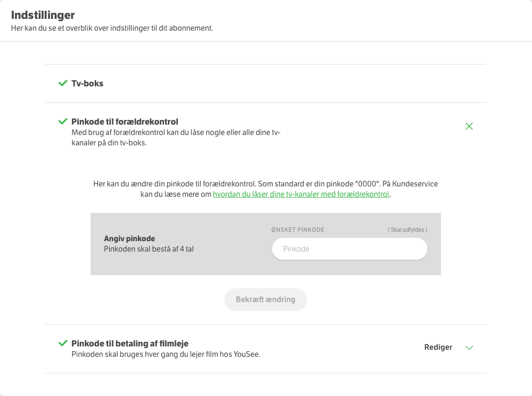Image resolution: width=532 pixels, height=396 pixels.
Task: Collapse the Pinkode til forældrekontrol heading
Action: [x=125, y=122]
